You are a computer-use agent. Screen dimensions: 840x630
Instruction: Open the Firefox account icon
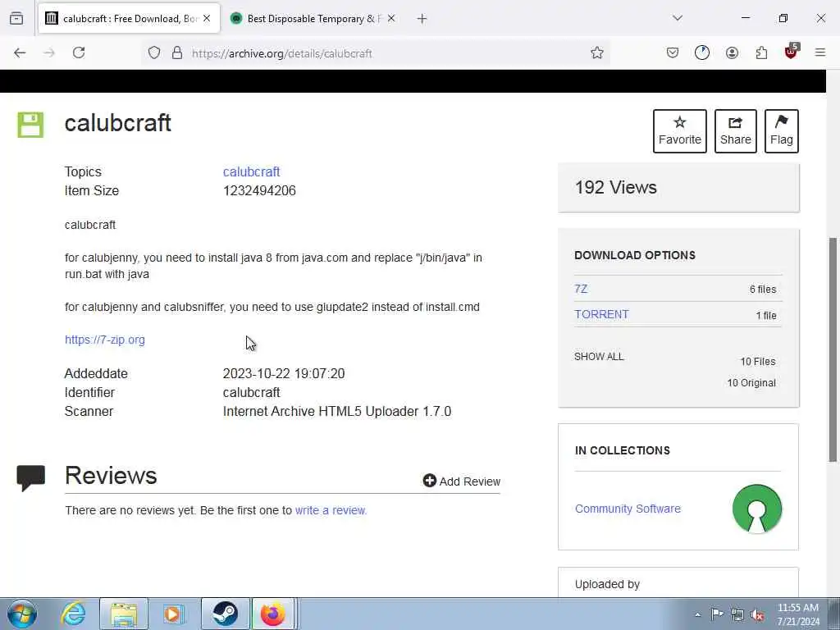732,53
